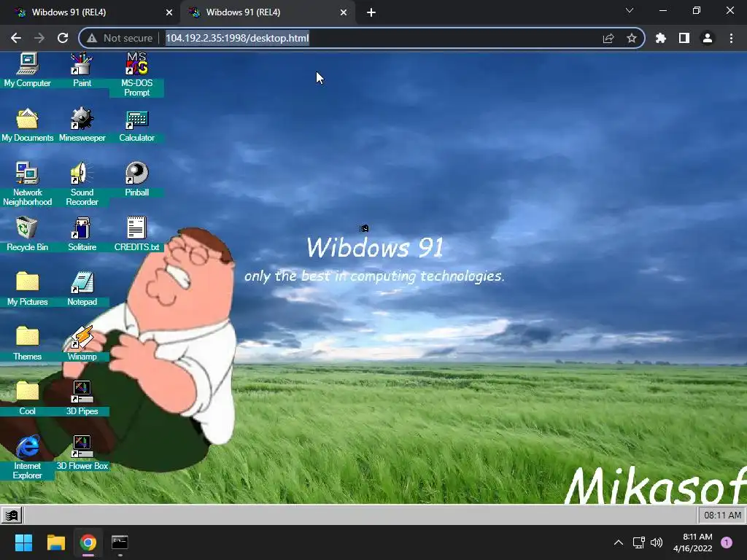Go forward with the browser arrow
Screen dimensions: 747x560
pos(39,38)
